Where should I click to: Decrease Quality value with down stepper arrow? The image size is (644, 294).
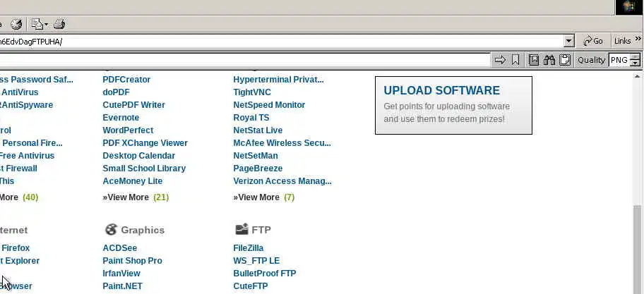(x=636, y=63)
